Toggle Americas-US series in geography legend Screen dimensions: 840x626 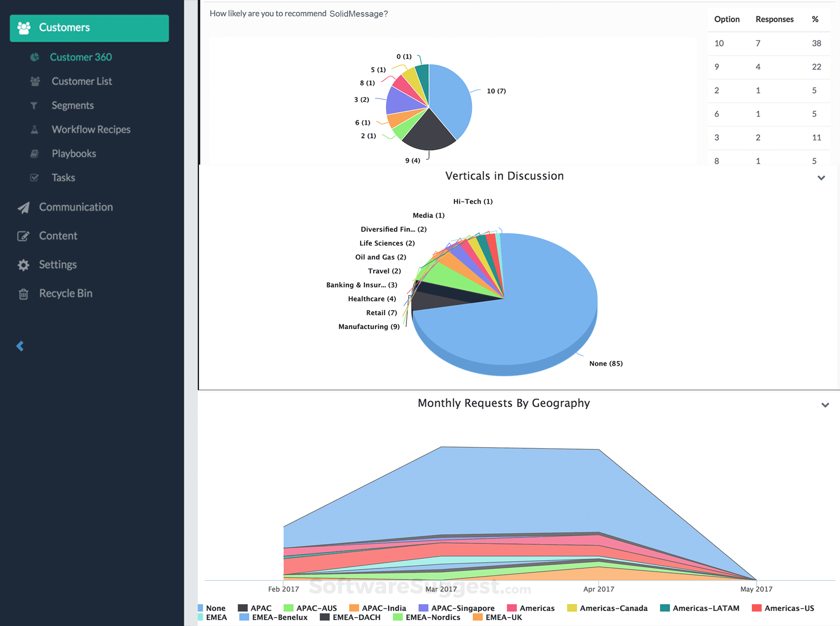[x=788, y=608]
